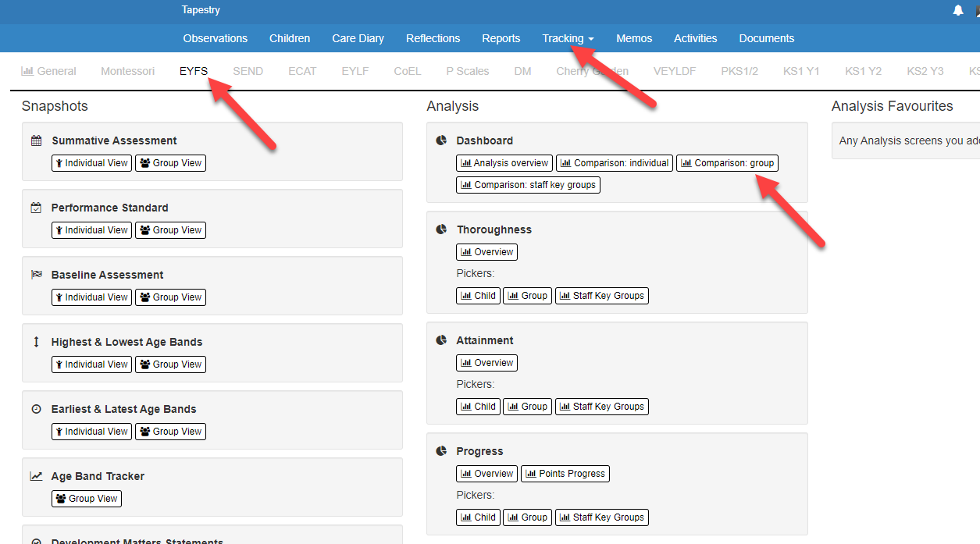Open the Progress Child picker
980x544 pixels.
coord(479,517)
